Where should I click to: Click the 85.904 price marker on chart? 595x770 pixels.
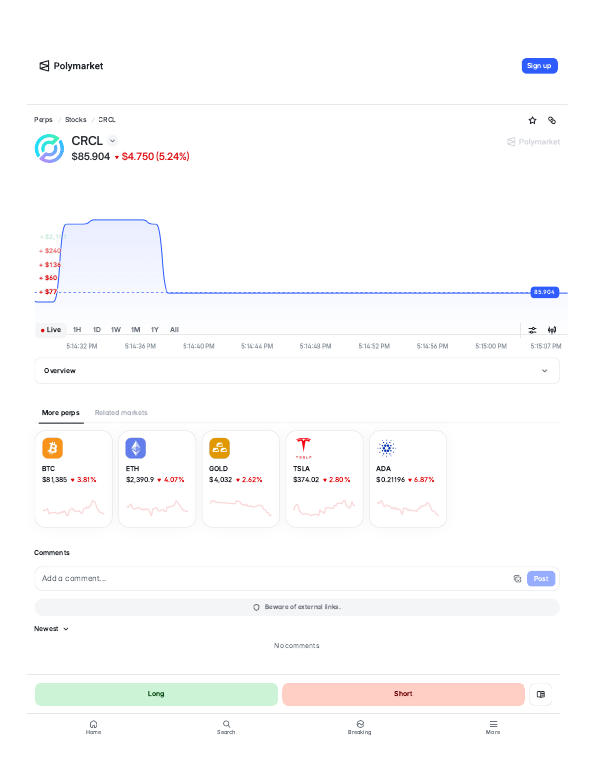tap(544, 292)
